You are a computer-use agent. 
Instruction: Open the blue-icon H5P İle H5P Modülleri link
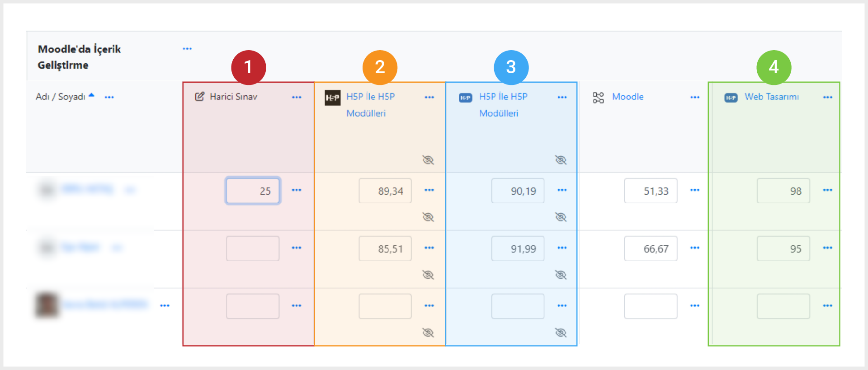tap(503, 105)
